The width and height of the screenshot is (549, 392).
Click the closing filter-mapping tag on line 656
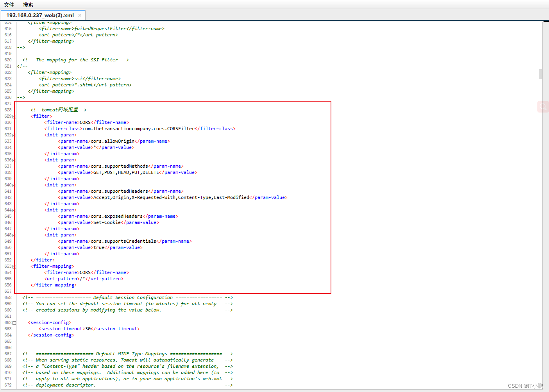(x=54, y=285)
